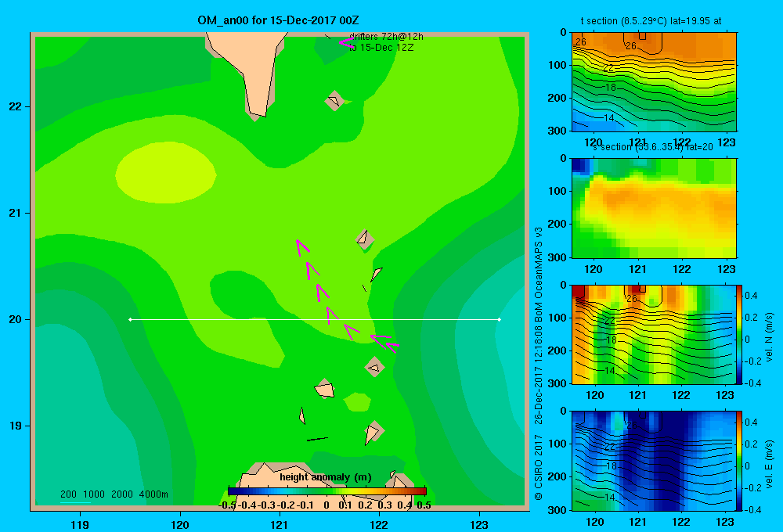
Task: Click the height anomaly colorbar
Action: [x=327, y=491]
